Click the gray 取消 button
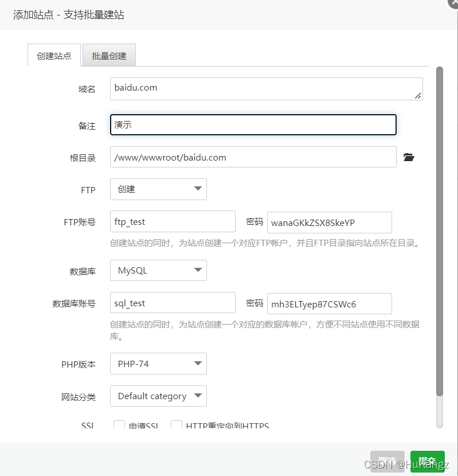This screenshot has height=476, width=458. pos(387,462)
